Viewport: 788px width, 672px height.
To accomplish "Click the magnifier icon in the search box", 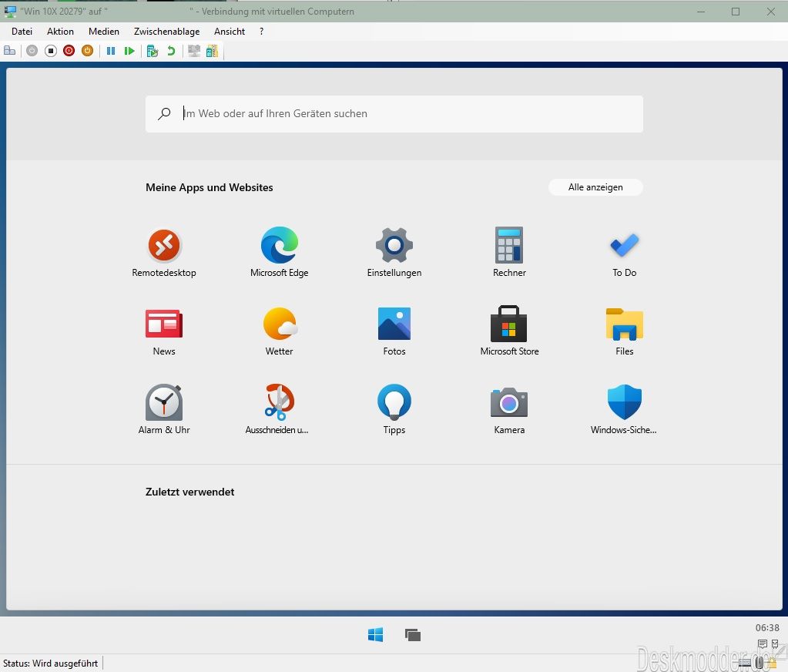I will tap(164, 113).
